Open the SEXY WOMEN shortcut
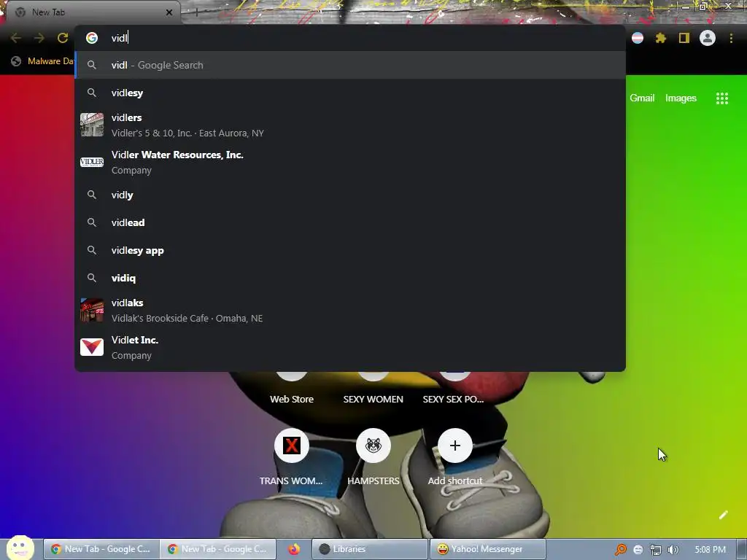The width and height of the screenshot is (747, 560). pyautogui.click(x=373, y=399)
